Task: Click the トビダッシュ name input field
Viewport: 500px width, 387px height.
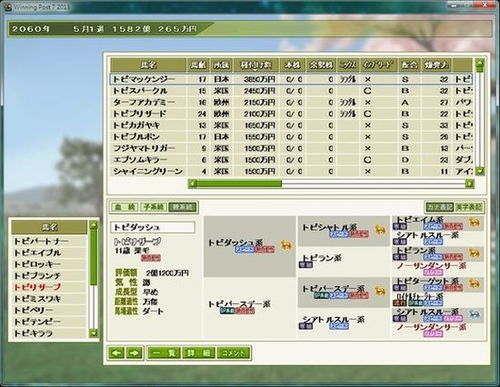Action: (x=153, y=227)
